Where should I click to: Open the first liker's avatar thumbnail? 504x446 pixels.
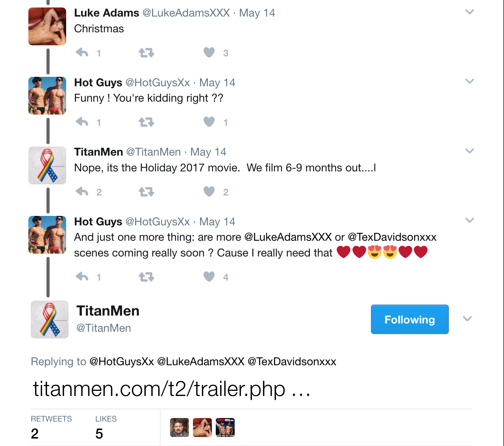180,427
